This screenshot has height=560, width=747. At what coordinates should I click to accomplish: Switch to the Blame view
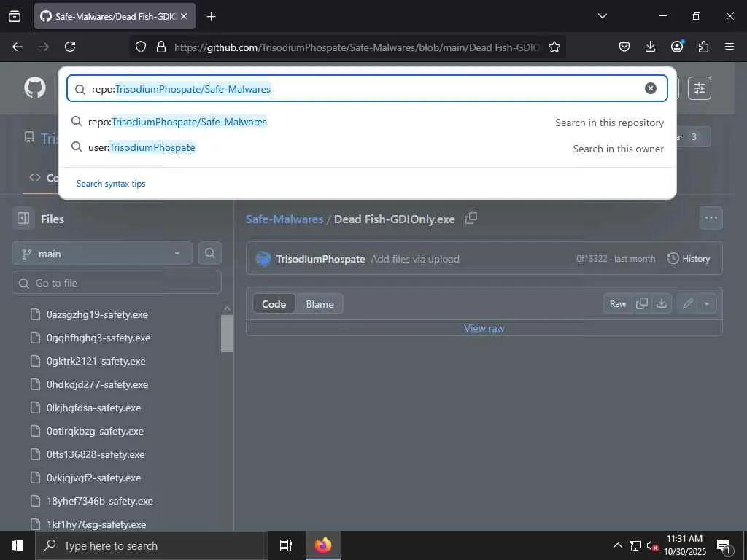point(320,304)
